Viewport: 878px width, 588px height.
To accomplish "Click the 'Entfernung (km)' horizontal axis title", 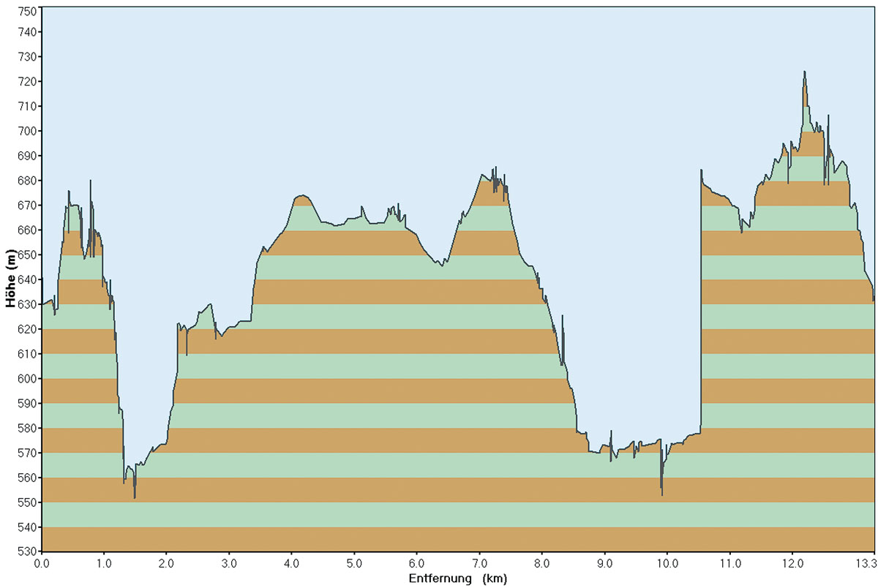I will click(458, 578).
